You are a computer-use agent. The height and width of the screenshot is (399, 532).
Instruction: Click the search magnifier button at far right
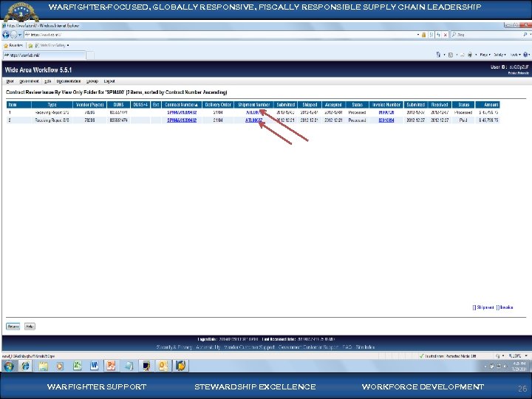tap(525, 35)
